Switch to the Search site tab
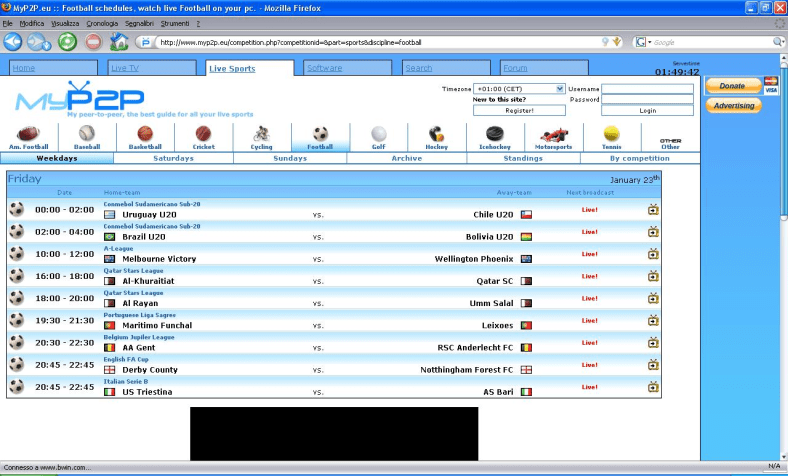 point(446,68)
